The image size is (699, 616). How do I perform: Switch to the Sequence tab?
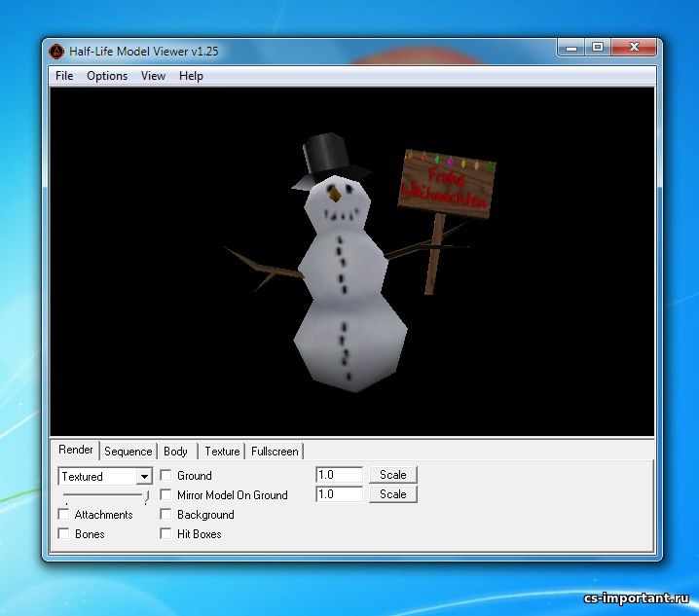pyautogui.click(x=129, y=452)
